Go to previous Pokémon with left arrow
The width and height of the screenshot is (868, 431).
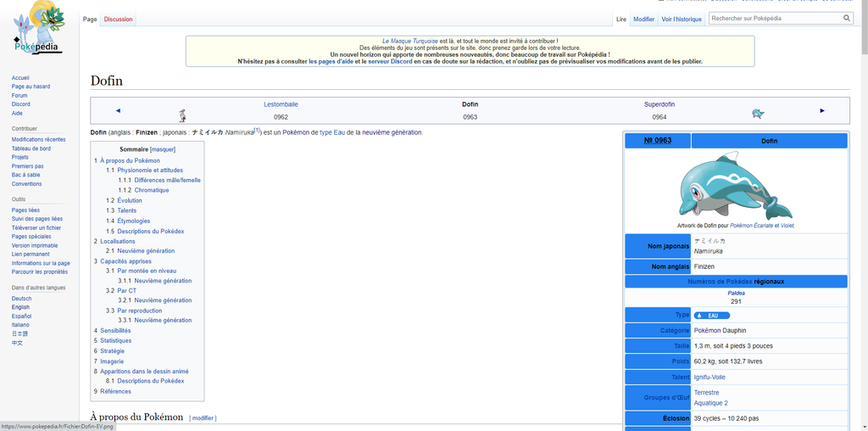118,110
